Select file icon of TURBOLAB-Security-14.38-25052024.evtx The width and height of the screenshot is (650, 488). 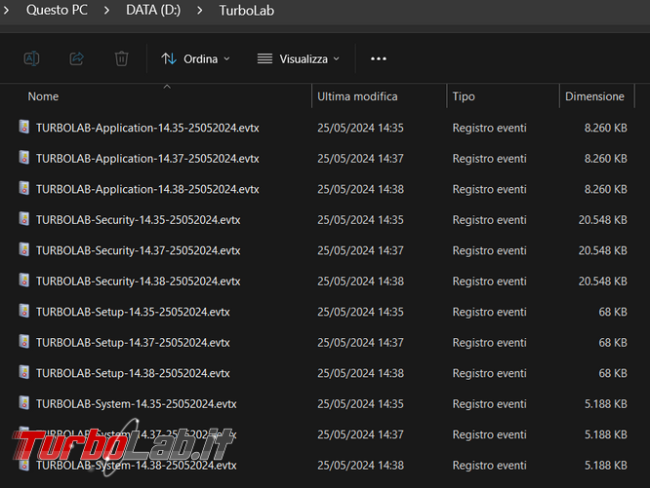[x=24, y=280]
